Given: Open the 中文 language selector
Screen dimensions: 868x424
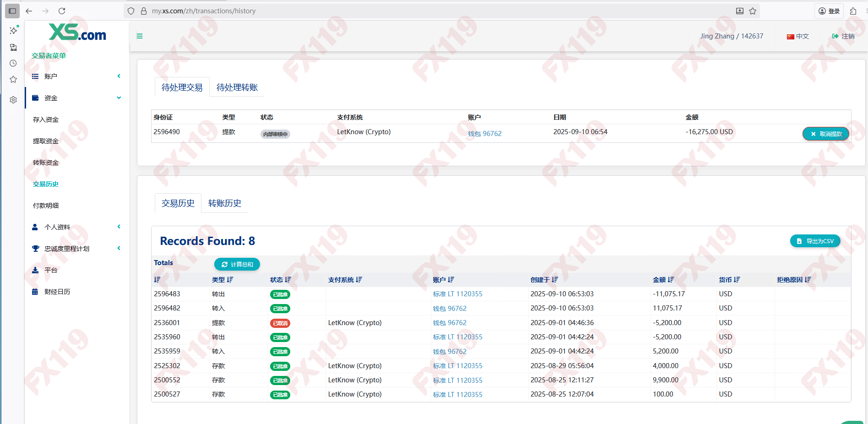Looking at the screenshot, I should pos(798,36).
